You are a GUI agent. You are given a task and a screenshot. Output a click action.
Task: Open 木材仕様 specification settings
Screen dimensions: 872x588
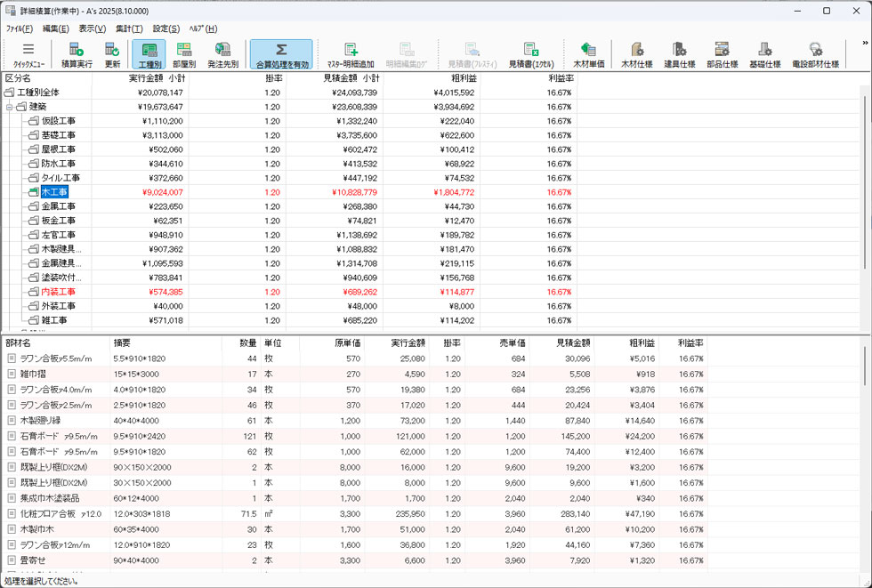[x=637, y=54]
